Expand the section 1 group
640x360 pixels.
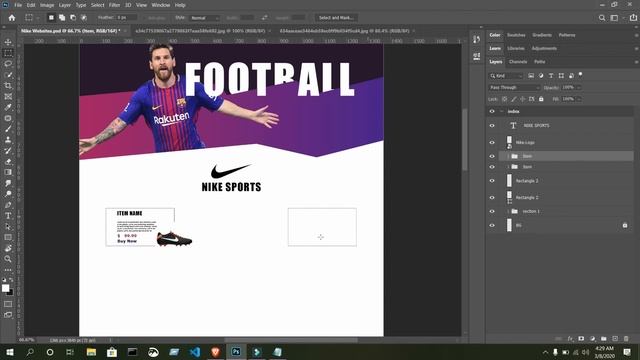(508, 211)
